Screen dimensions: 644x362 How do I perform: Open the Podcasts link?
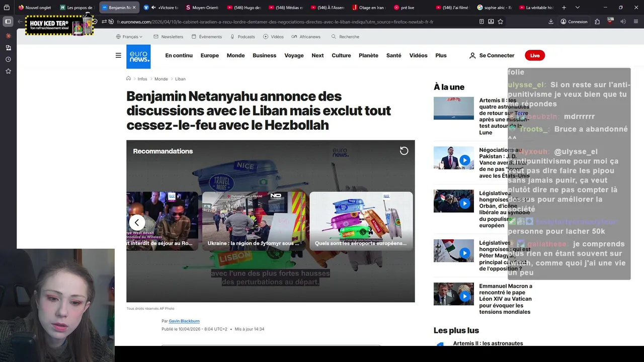pyautogui.click(x=243, y=37)
